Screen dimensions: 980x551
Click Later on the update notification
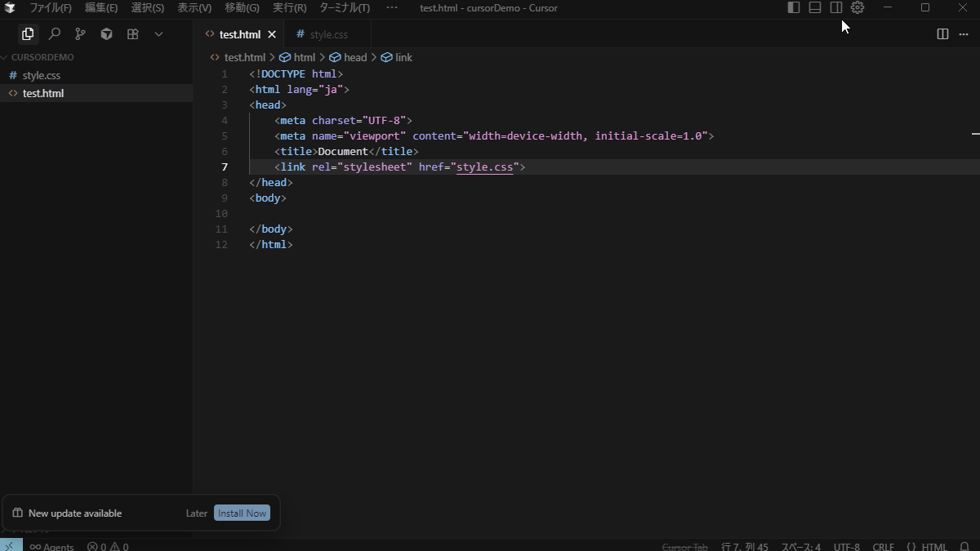click(197, 513)
